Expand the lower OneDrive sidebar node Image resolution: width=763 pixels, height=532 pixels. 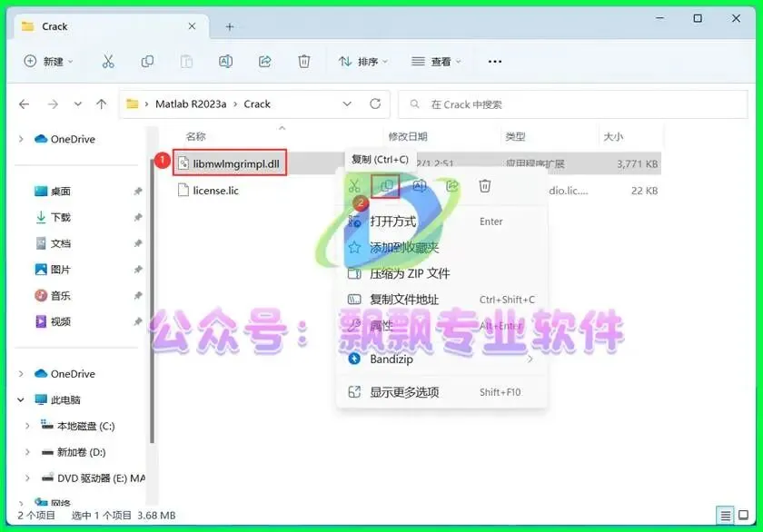tap(21, 374)
